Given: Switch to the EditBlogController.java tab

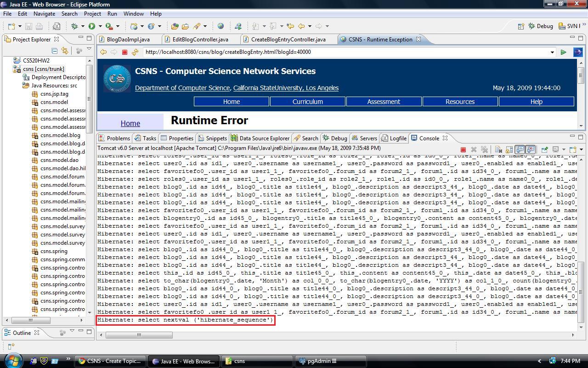Looking at the screenshot, I should coord(200,40).
